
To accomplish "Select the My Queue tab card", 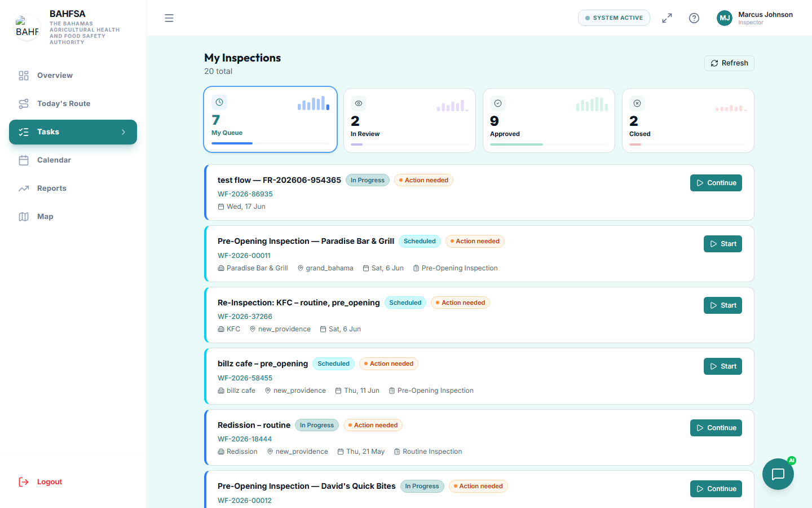I will coord(271,120).
